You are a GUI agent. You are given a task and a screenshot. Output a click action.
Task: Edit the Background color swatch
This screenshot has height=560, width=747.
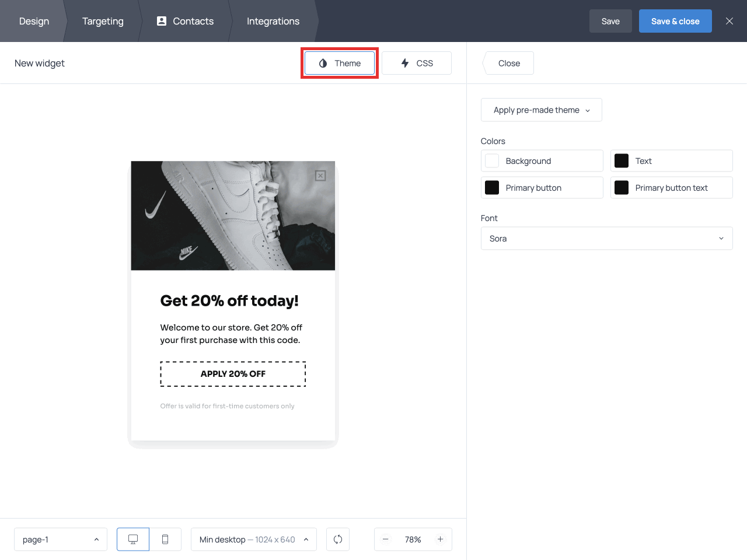tap(492, 160)
